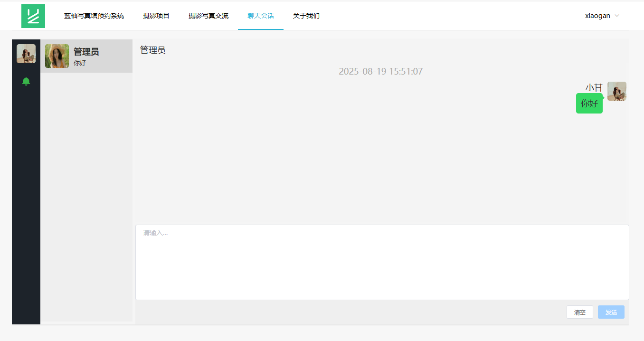
Task: Click the green site logo
Action: pyautogui.click(x=33, y=16)
